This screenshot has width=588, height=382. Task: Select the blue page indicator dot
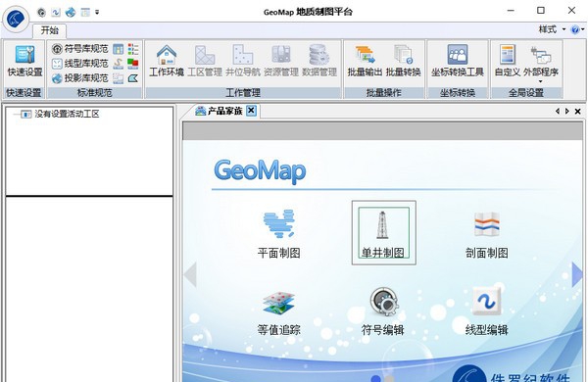click(375, 379)
